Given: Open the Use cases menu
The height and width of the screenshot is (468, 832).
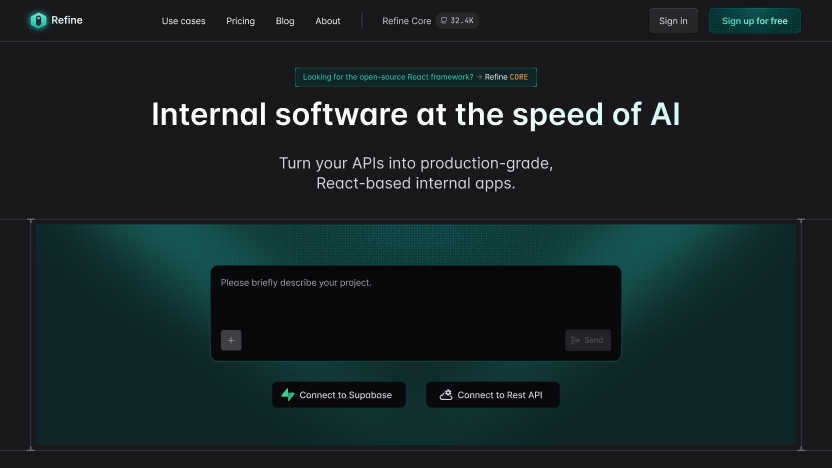Looking at the screenshot, I should 183,21.
